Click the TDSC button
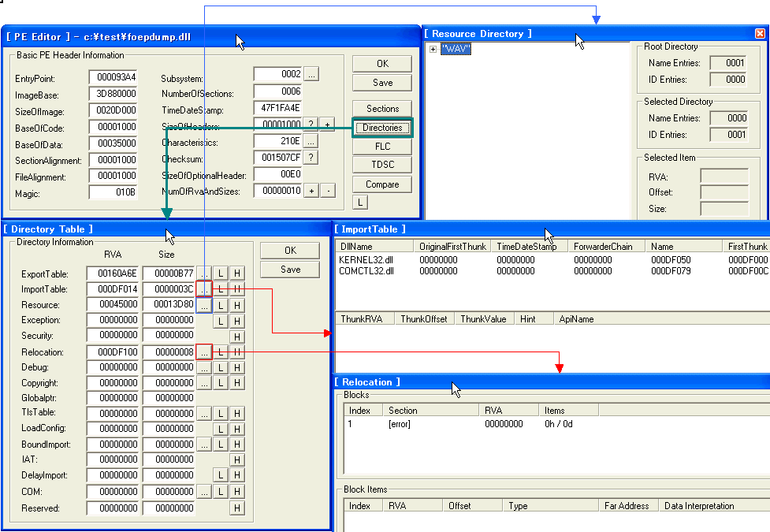The width and height of the screenshot is (770, 532). [x=382, y=165]
